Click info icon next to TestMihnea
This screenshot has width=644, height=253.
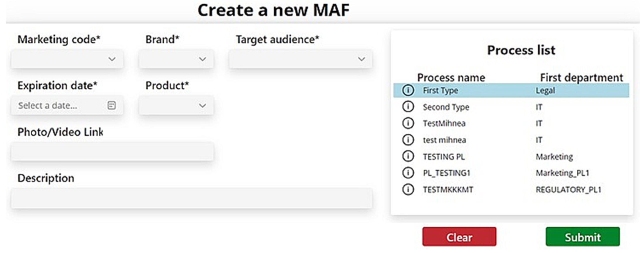click(x=408, y=123)
